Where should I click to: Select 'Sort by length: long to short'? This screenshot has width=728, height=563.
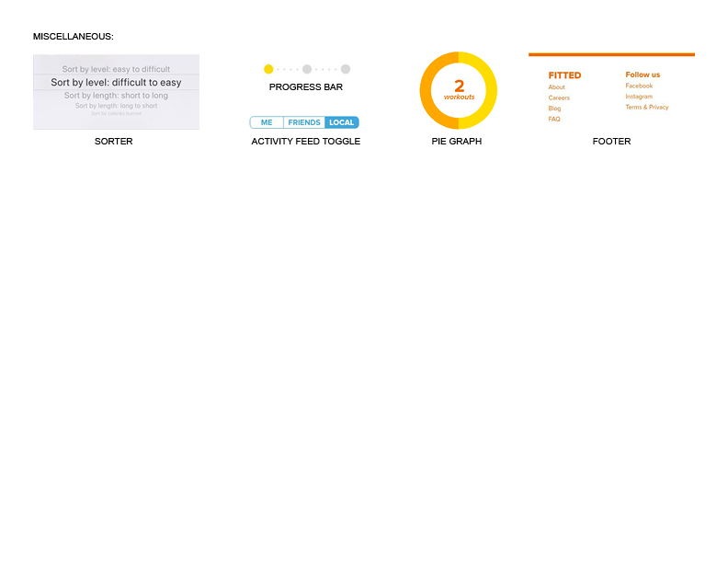click(116, 106)
